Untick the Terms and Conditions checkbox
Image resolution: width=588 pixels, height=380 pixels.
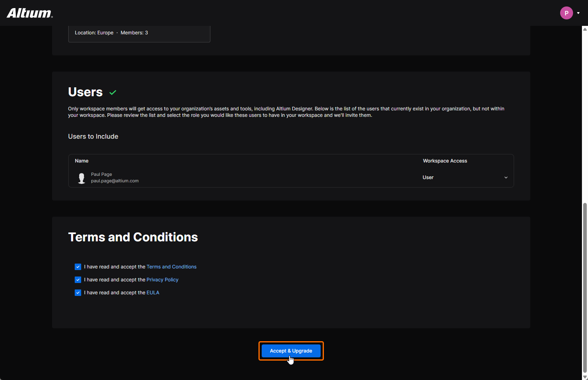(78, 267)
